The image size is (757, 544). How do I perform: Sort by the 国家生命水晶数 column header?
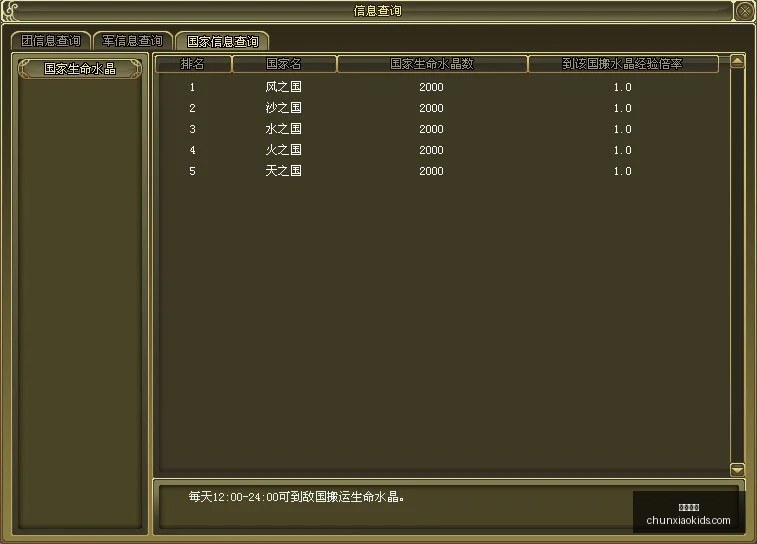pos(432,64)
